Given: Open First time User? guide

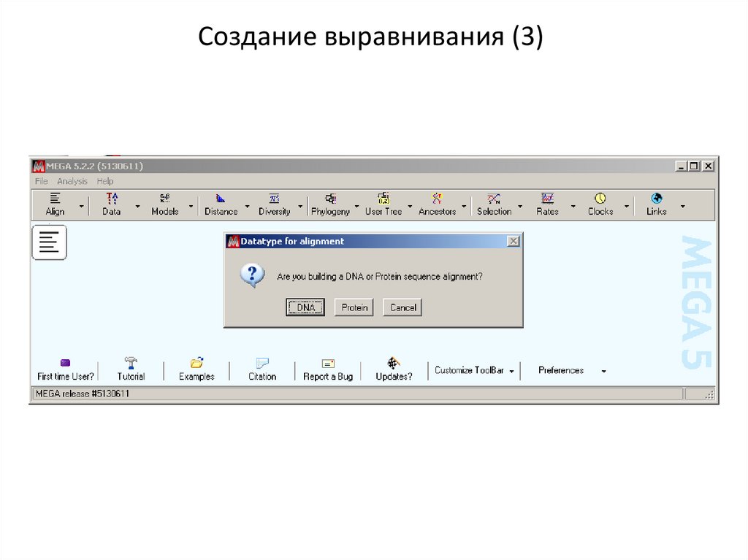Looking at the screenshot, I should (65, 369).
